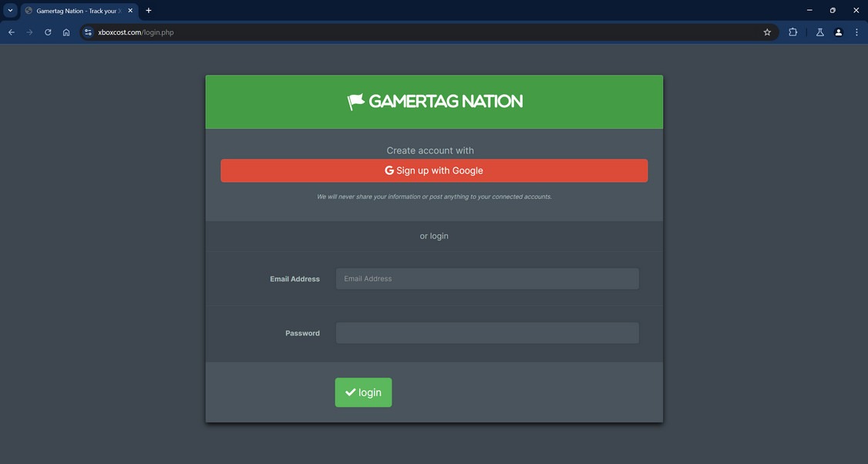Open a new tab with plus button

(148, 11)
